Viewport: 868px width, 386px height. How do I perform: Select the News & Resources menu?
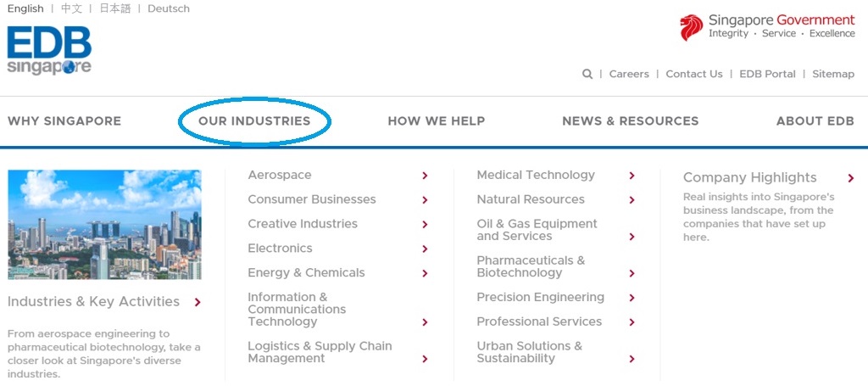631,121
